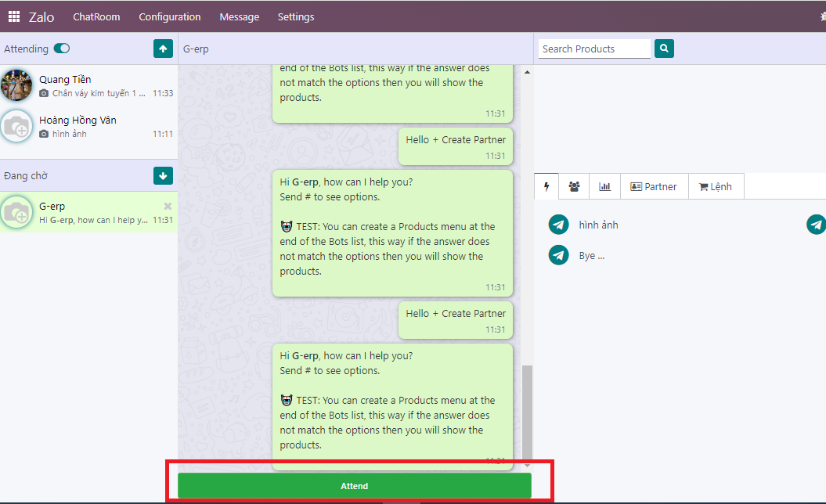Open the Partner tab
The image size is (826, 504).
[655, 186]
